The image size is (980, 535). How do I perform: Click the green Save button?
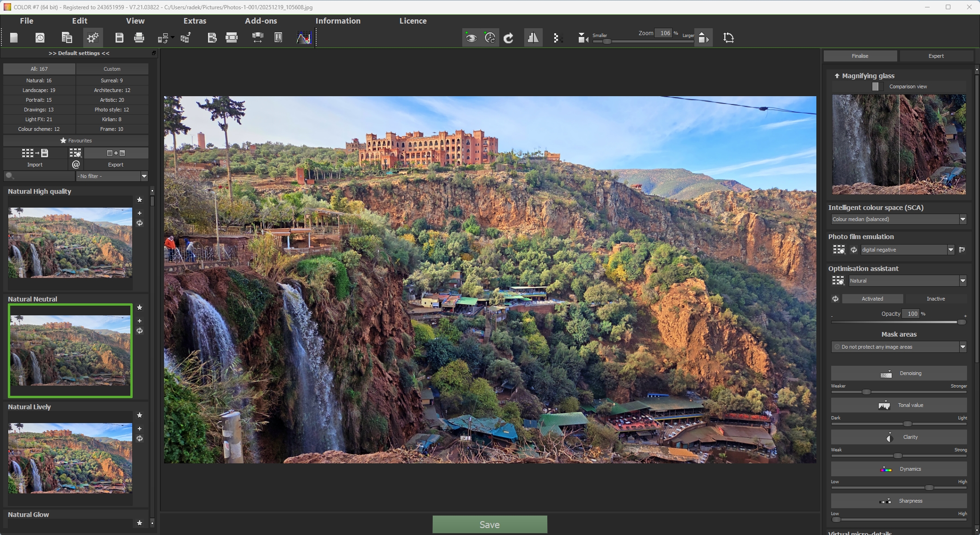pos(490,524)
